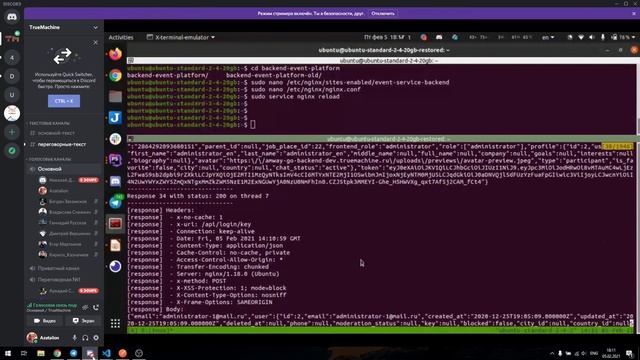The width and height of the screenshot is (640, 360).
Task: Click Отключить in streamer mode banner
Action: coord(383,13)
